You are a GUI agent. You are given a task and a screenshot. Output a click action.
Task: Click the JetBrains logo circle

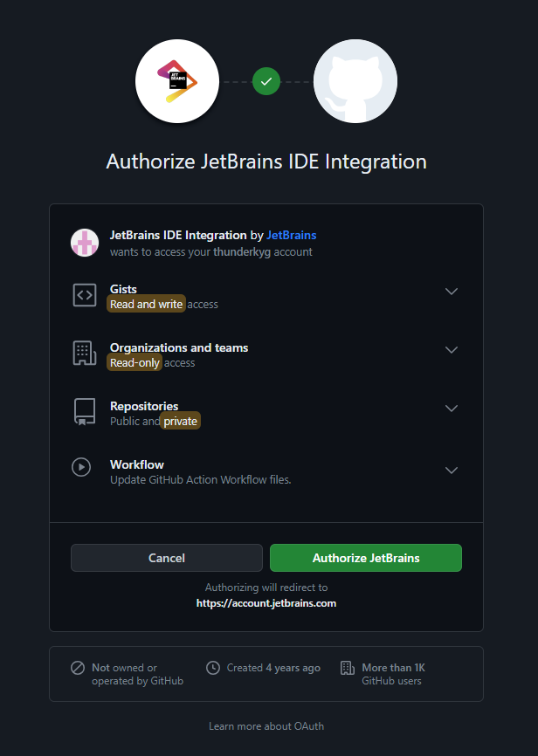point(177,81)
